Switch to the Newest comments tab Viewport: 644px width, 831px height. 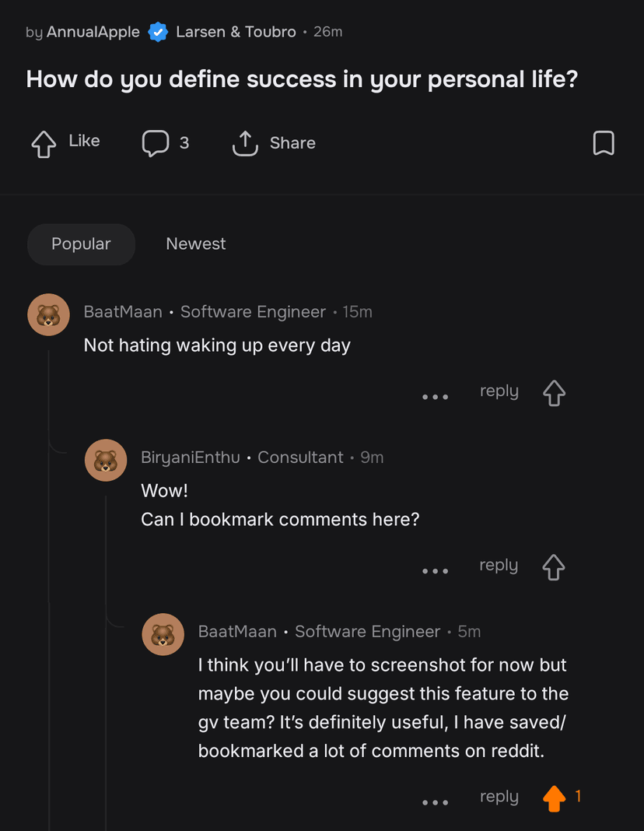pyautogui.click(x=196, y=244)
